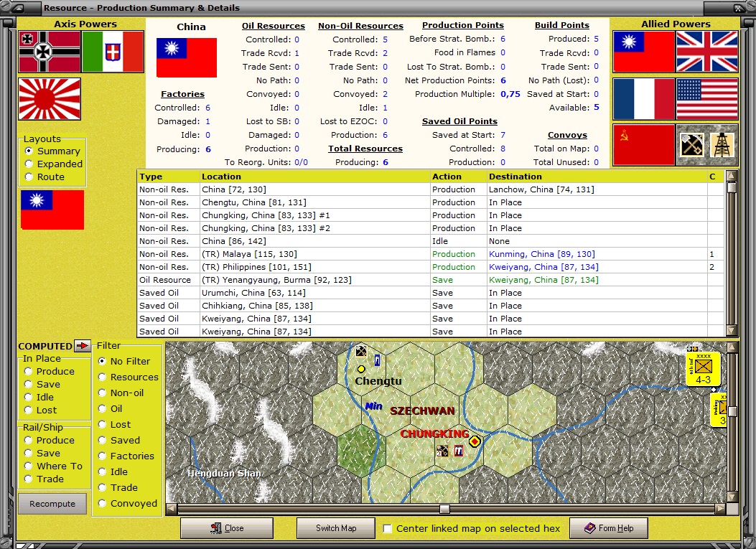Enable Center linked map on selected hex
This screenshot has width=756, height=549.
[387, 528]
